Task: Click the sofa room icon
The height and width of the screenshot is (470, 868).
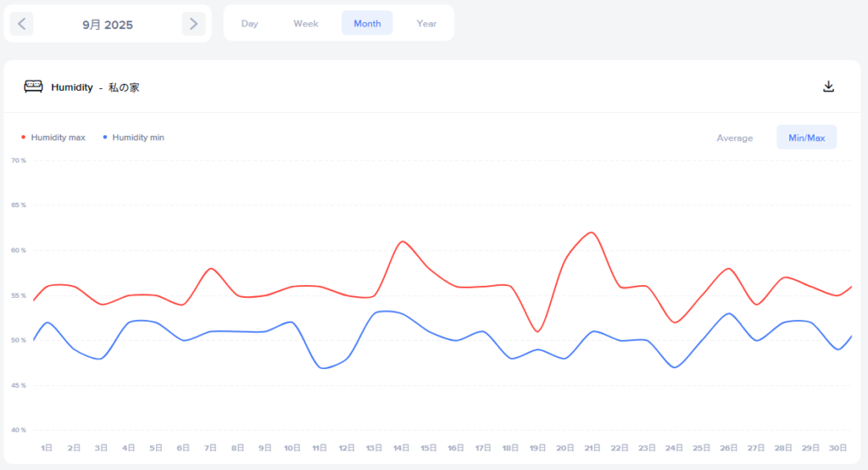Action: point(33,87)
